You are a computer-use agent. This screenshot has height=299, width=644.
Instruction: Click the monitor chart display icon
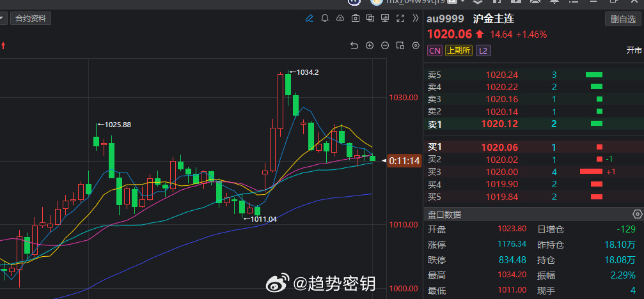click(385, 18)
